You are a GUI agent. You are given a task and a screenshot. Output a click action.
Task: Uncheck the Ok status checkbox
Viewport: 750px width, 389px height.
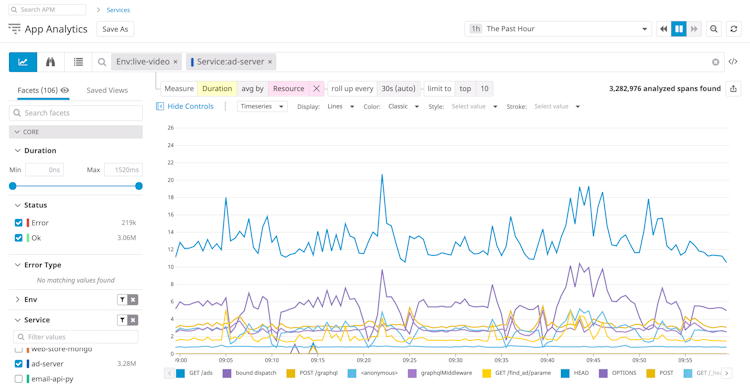click(x=19, y=238)
